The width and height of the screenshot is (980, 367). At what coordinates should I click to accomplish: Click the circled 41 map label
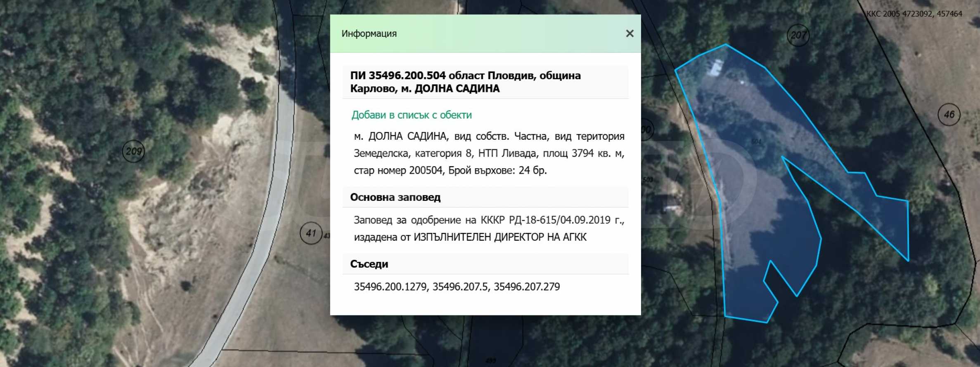click(x=310, y=233)
